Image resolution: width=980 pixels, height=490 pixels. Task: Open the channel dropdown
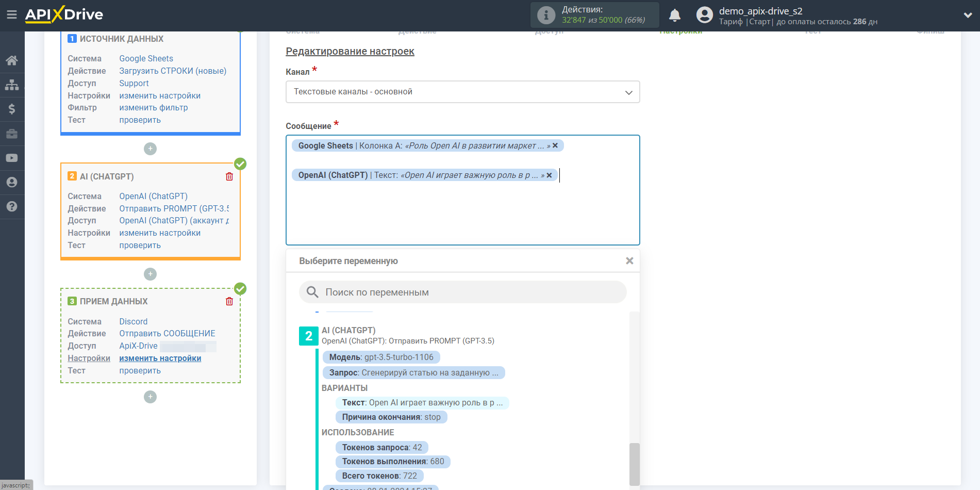[x=462, y=92]
